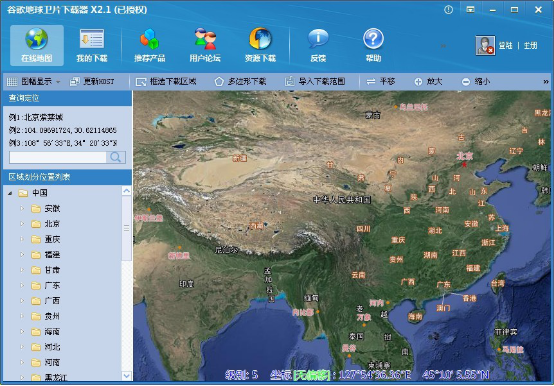Open the 帮助 help question mark icon
The width and height of the screenshot is (554, 386).
coord(373,38)
